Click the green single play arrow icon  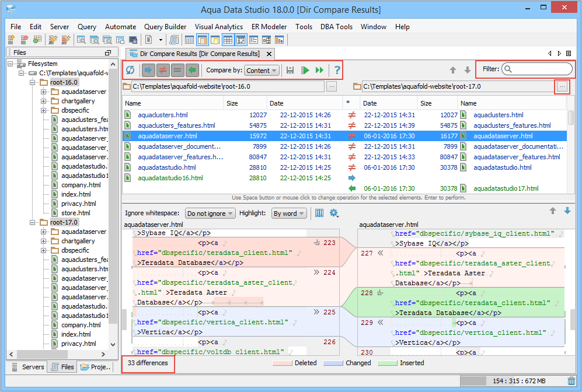pyautogui.click(x=305, y=70)
